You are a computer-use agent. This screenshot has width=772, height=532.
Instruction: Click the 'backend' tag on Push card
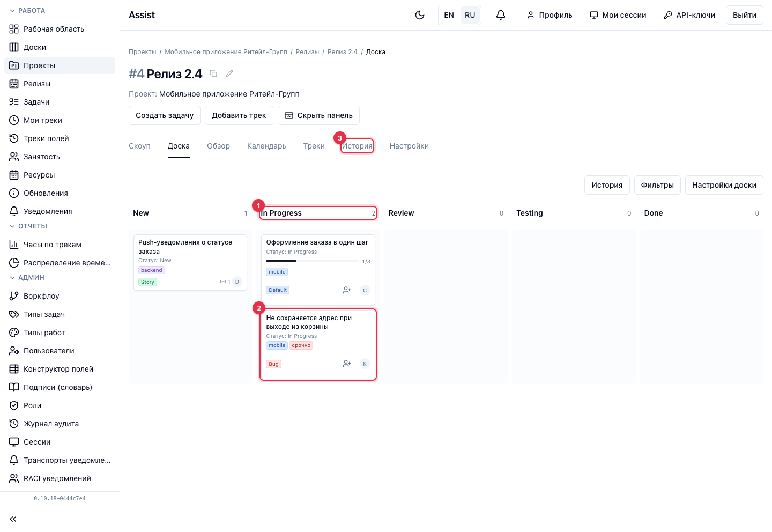tap(152, 270)
